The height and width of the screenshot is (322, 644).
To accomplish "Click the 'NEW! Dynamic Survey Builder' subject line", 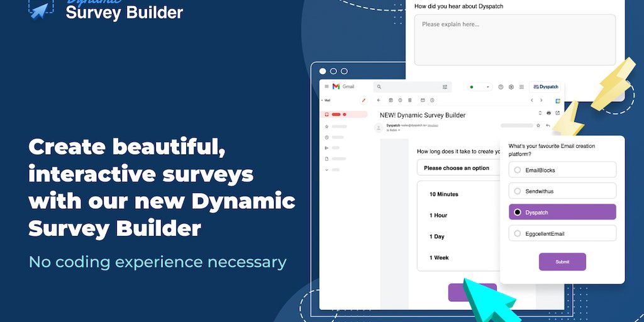I will point(423,116).
